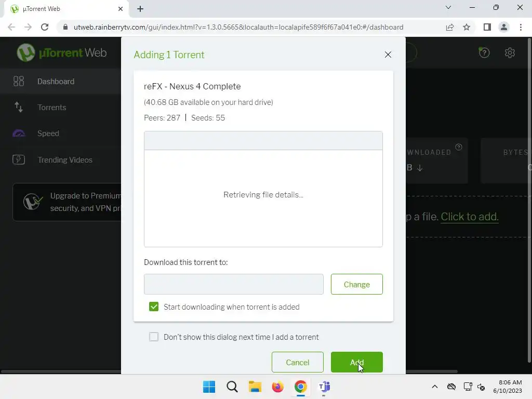Click the 'Peers: 287' text
Screen dimensions: 532x399
point(162,118)
